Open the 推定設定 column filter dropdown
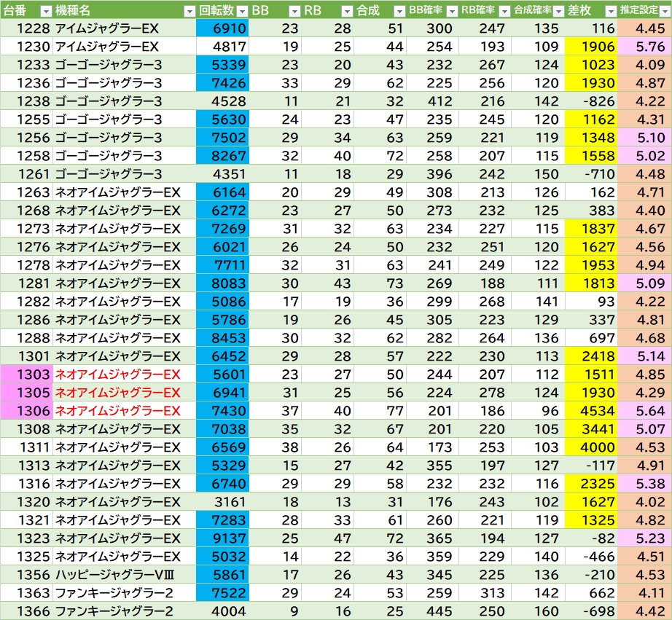The width and height of the screenshot is (672, 620). click(663, 11)
